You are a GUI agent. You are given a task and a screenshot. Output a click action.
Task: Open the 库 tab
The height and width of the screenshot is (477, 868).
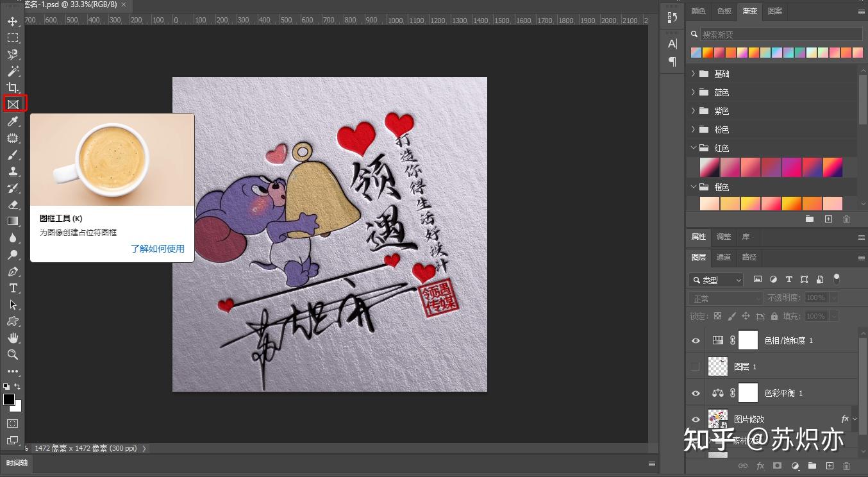746,237
